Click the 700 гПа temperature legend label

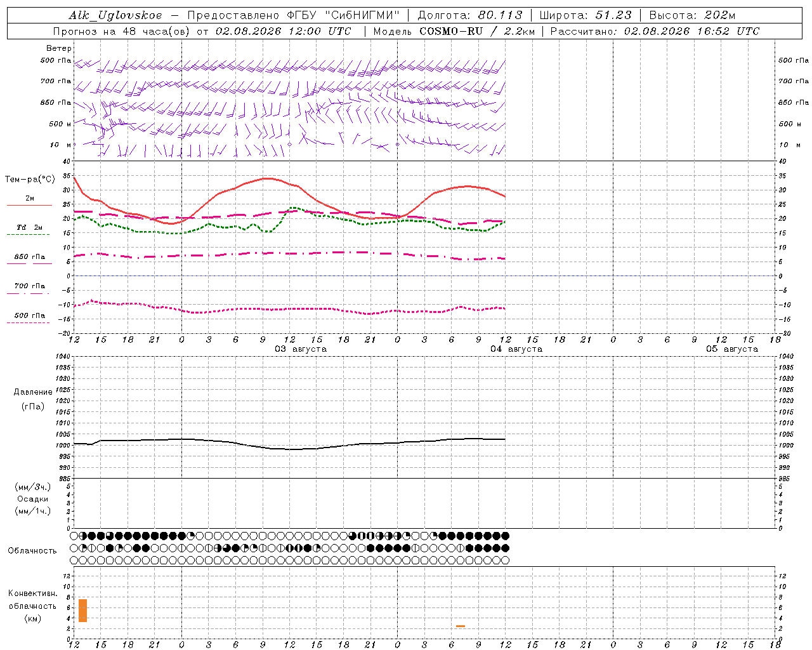tap(30, 286)
